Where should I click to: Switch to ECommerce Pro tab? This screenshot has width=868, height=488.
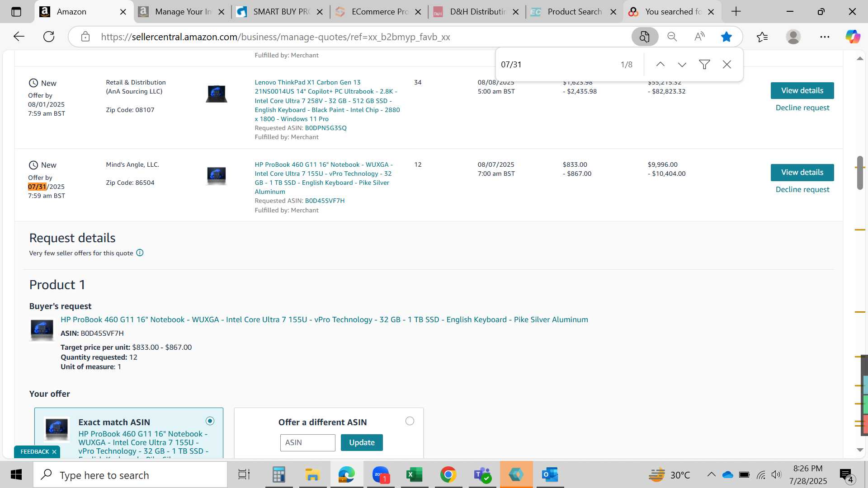(380, 12)
